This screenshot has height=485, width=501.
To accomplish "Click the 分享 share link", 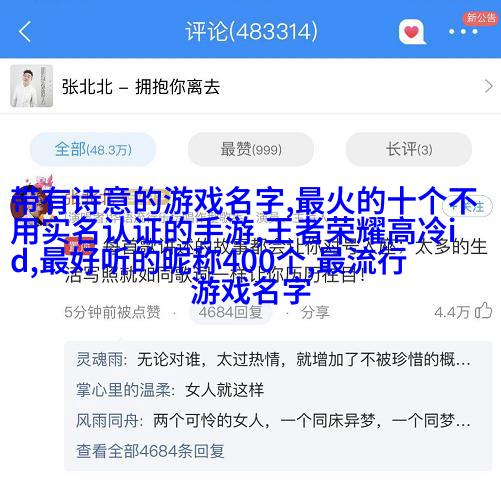I will coord(315,312).
